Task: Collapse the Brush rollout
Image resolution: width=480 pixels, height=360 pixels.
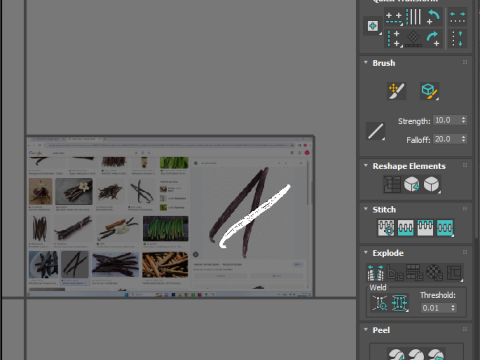Action: pos(366,63)
